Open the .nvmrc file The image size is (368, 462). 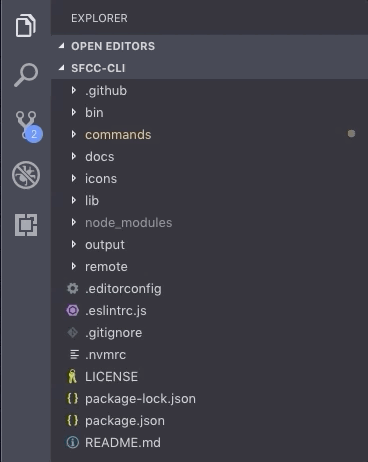(x=106, y=355)
